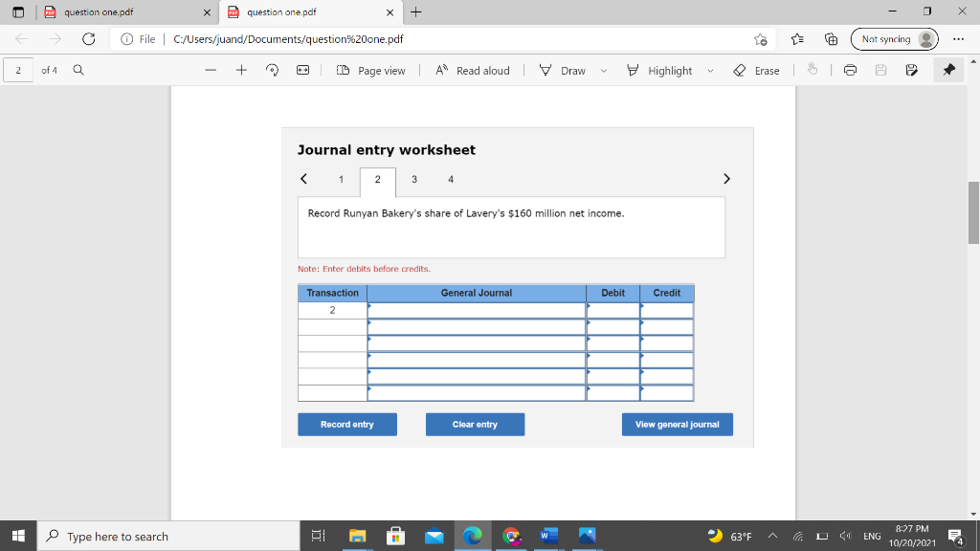
Task: Click the 63°F weather widget
Action: (x=729, y=536)
